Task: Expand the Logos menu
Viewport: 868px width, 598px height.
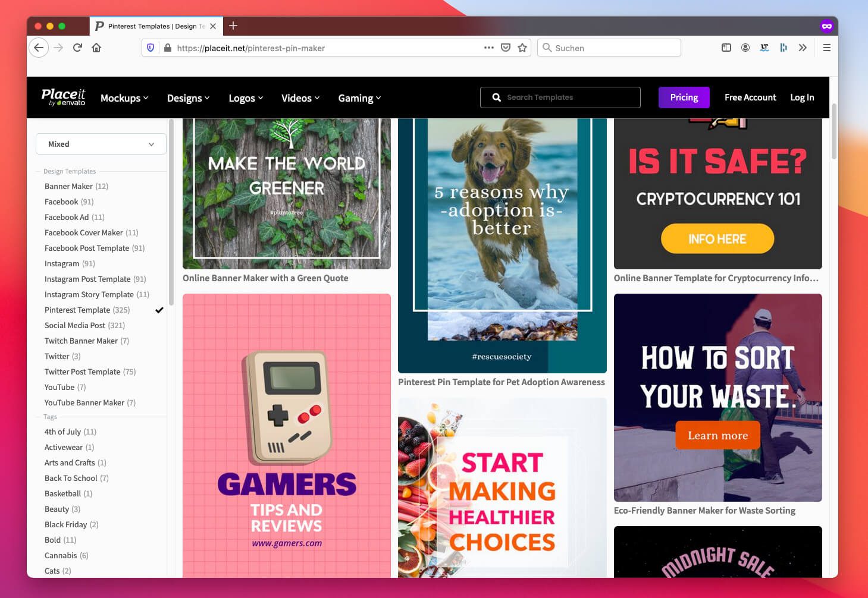Action: coord(246,98)
